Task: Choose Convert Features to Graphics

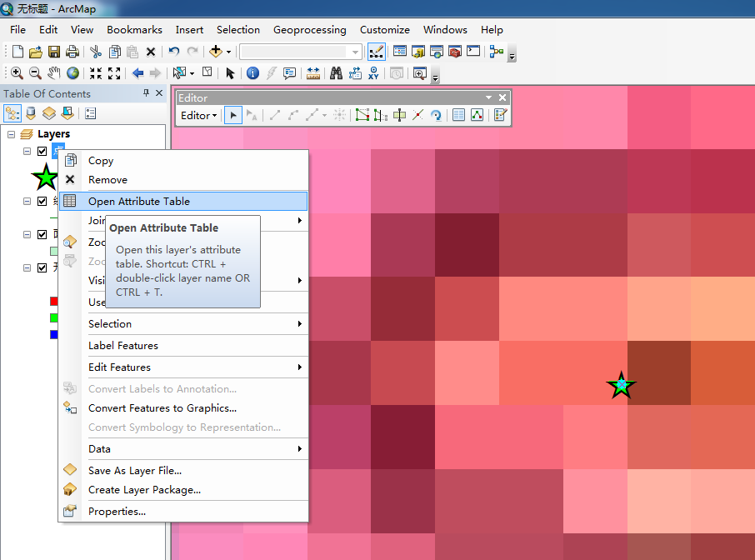Action: [183, 408]
